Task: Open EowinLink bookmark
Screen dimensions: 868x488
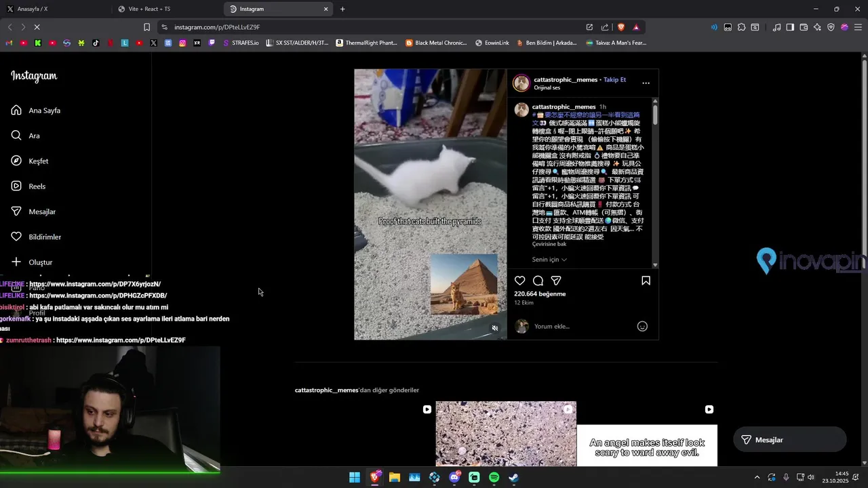Action: (492, 43)
